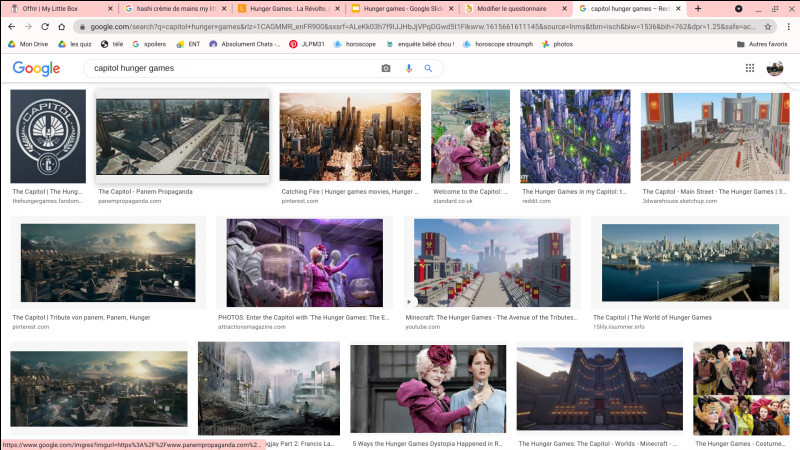Open 'Welcome to the Capitol' image
This screenshot has width=800, height=450.
[470, 136]
